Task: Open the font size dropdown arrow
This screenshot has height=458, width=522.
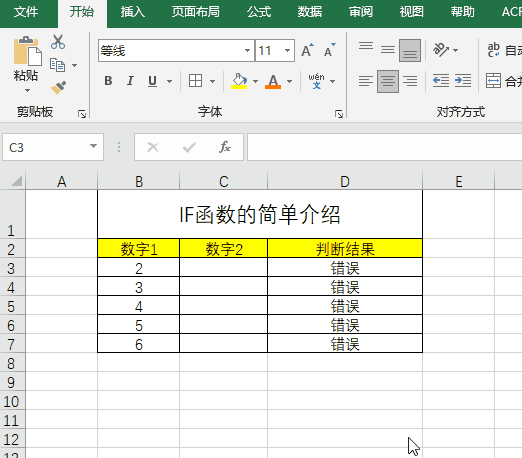Action: point(287,51)
